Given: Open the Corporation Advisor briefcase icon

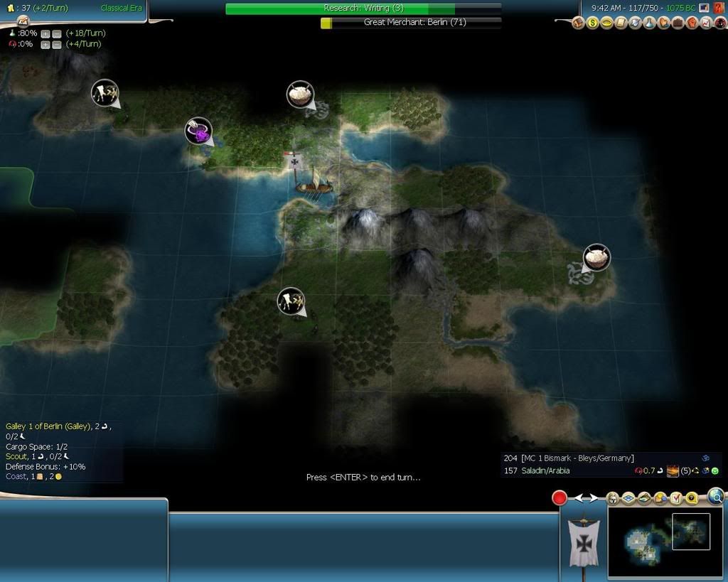Looking at the screenshot, I should (678, 23).
